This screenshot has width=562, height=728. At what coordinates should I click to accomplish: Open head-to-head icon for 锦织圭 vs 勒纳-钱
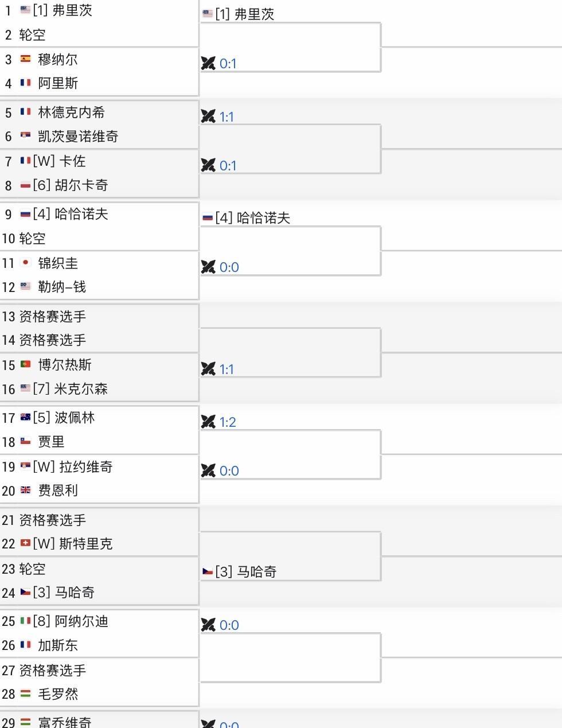[x=208, y=267]
